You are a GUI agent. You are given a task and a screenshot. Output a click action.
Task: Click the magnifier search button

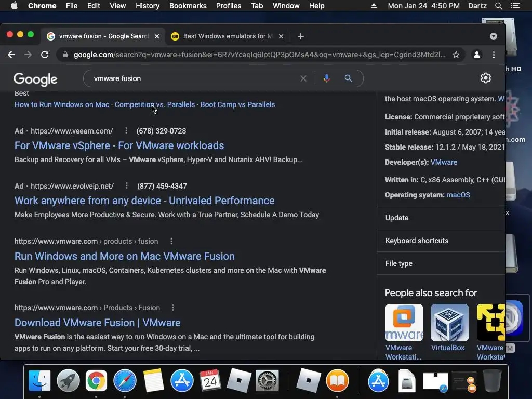tap(348, 78)
